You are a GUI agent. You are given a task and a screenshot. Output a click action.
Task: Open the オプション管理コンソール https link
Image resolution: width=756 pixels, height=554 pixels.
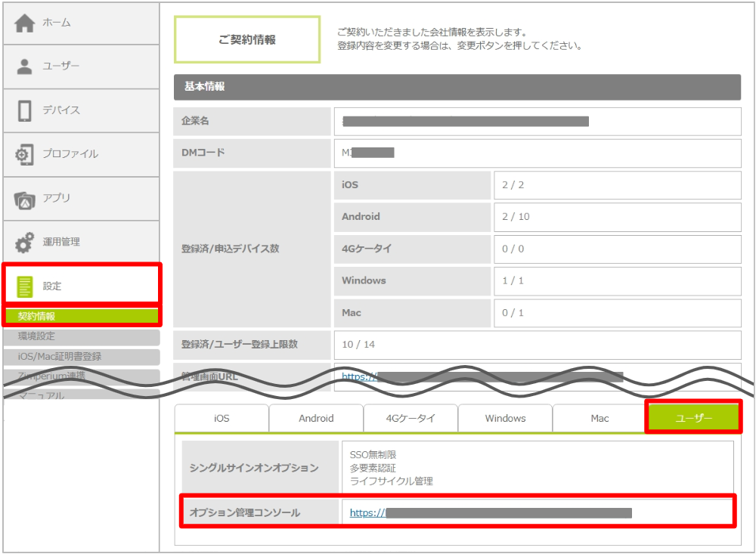(x=367, y=513)
